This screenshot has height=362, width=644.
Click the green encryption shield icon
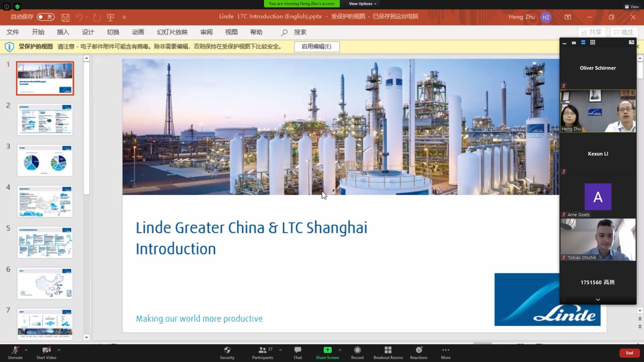17,6
